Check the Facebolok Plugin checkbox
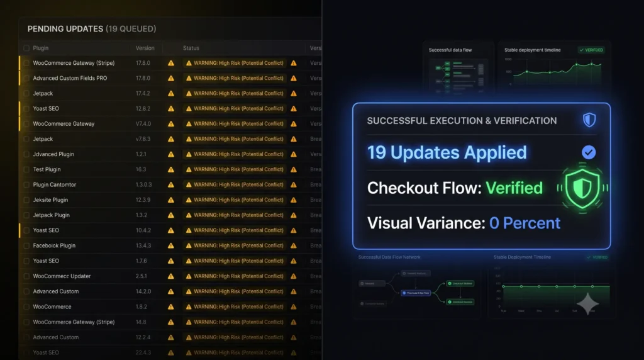Screen dimensions: 644x360 pyautogui.click(x=26, y=245)
